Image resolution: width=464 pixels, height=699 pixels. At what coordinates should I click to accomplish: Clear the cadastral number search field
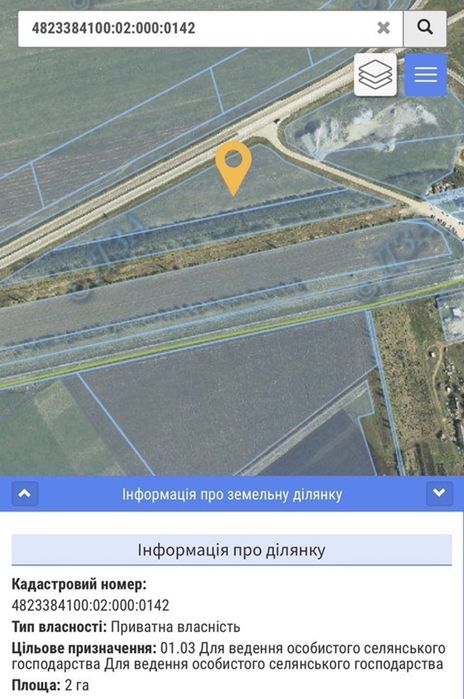(x=383, y=28)
